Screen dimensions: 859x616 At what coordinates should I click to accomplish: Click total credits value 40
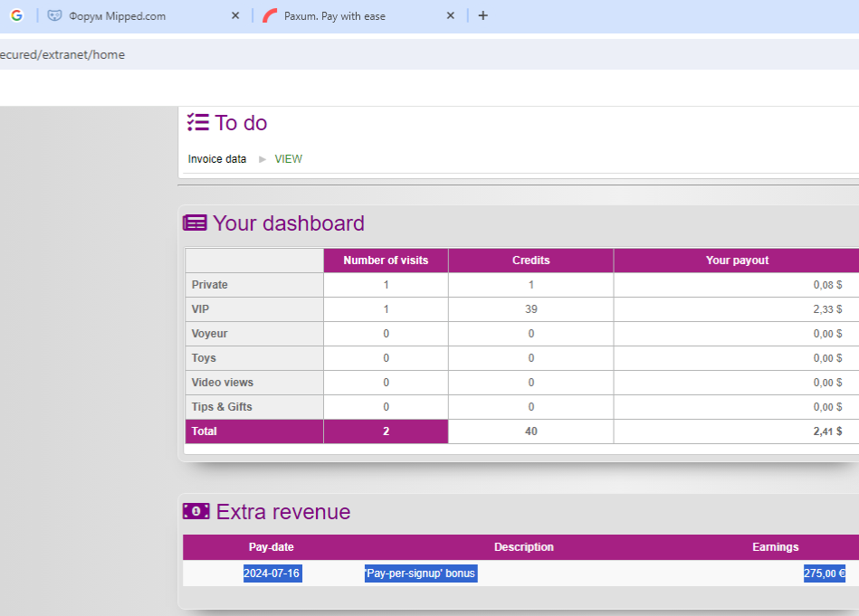point(530,431)
